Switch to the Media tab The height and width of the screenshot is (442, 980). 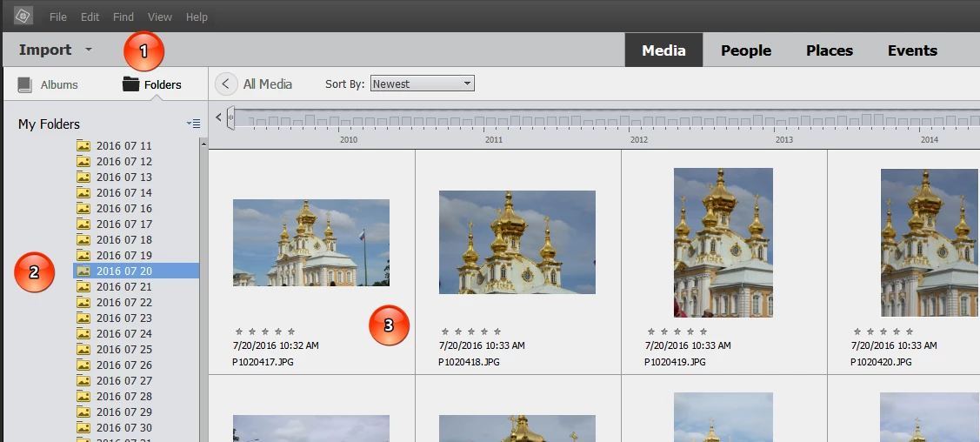point(663,50)
